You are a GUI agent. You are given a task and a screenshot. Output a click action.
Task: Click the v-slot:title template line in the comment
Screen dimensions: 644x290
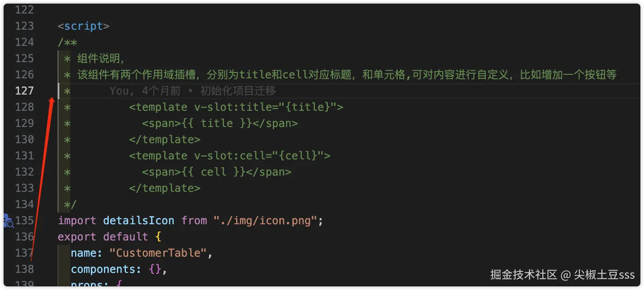click(236, 107)
